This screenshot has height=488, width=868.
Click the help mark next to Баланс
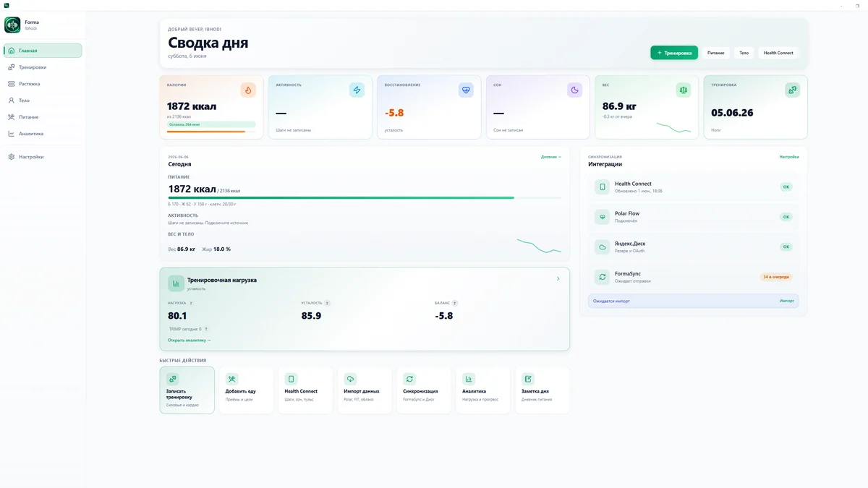(455, 304)
